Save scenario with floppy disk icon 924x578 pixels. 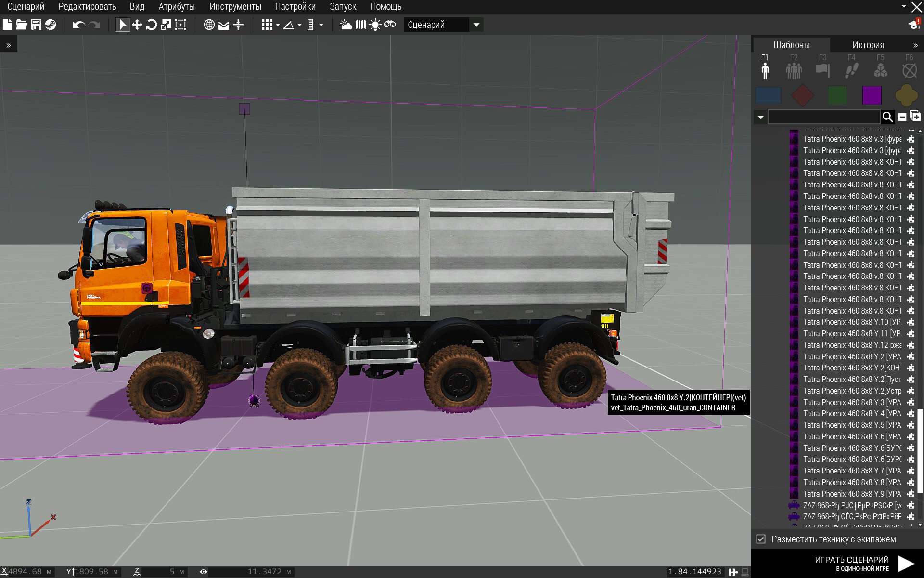pos(36,25)
